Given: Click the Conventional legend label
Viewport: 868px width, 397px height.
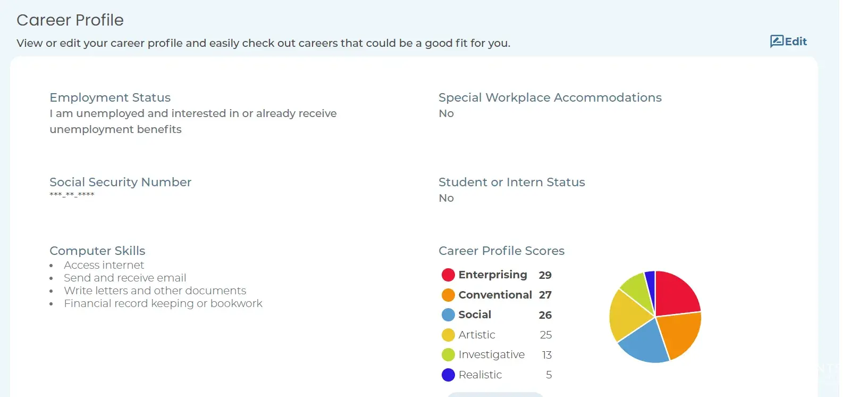Looking at the screenshot, I should click(495, 295).
